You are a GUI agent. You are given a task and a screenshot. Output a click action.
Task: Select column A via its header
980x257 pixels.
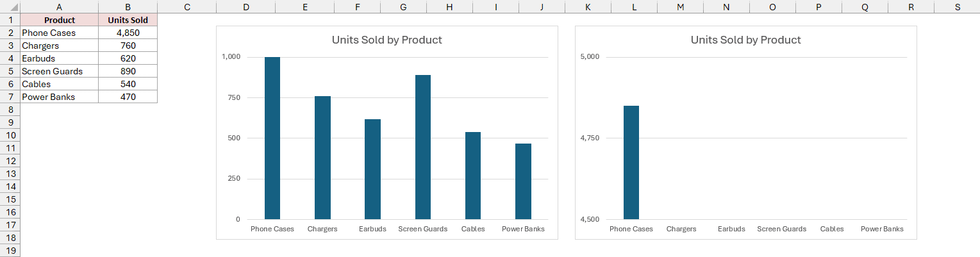[60, 6]
